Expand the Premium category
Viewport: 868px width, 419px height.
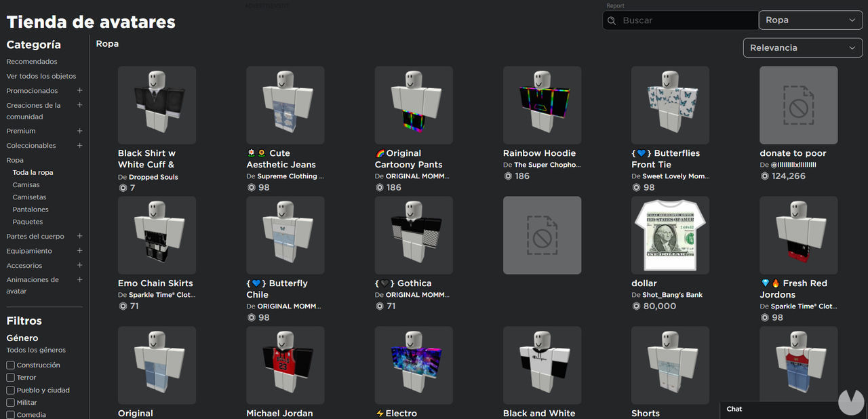point(79,131)
